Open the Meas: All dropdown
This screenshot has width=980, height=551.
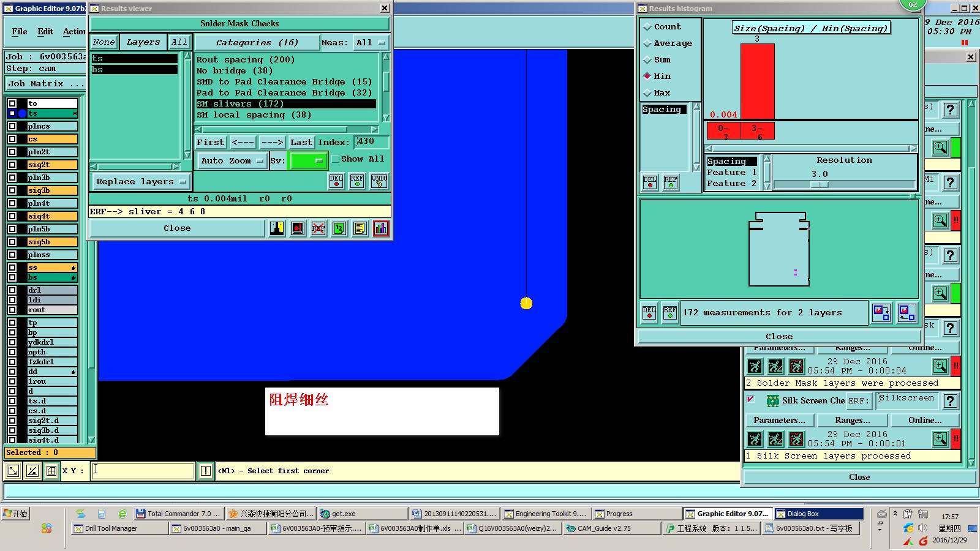[x=371, y=42]
